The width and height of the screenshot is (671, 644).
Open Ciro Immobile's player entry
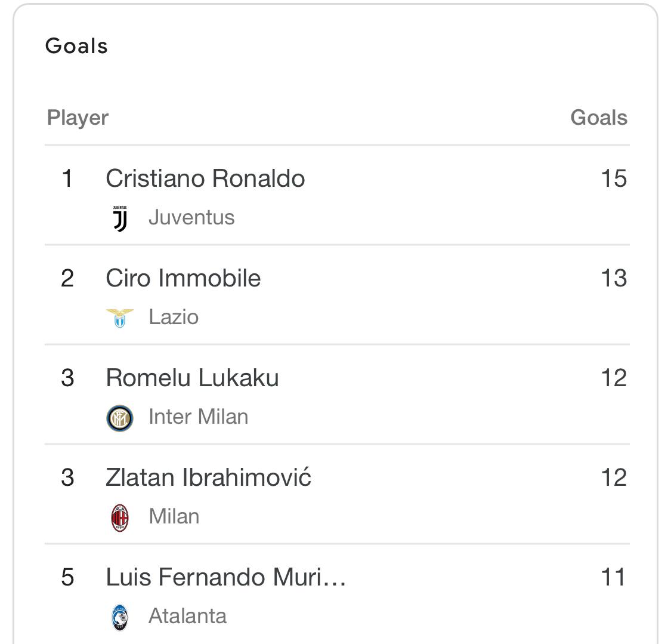click(183, 278)
